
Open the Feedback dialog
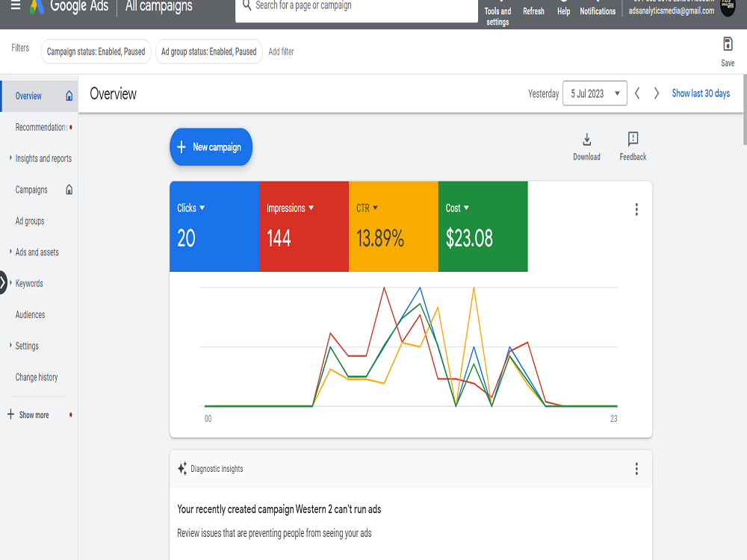[x=633, y=146]
